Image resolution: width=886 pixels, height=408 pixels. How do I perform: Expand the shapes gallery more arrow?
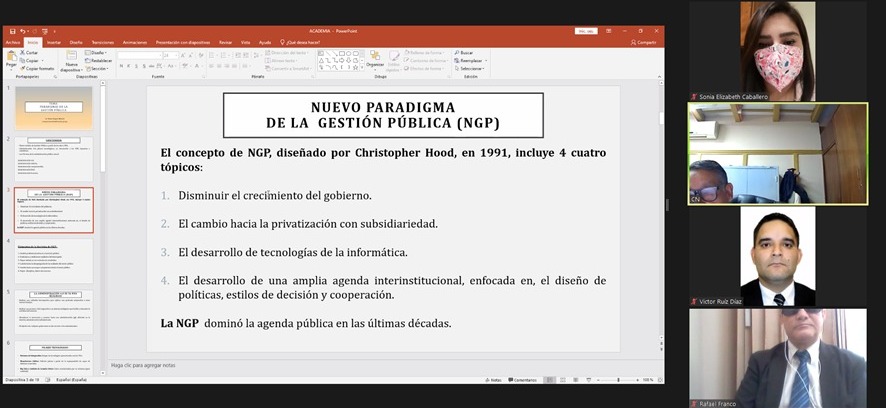click(x=363, y=68)
